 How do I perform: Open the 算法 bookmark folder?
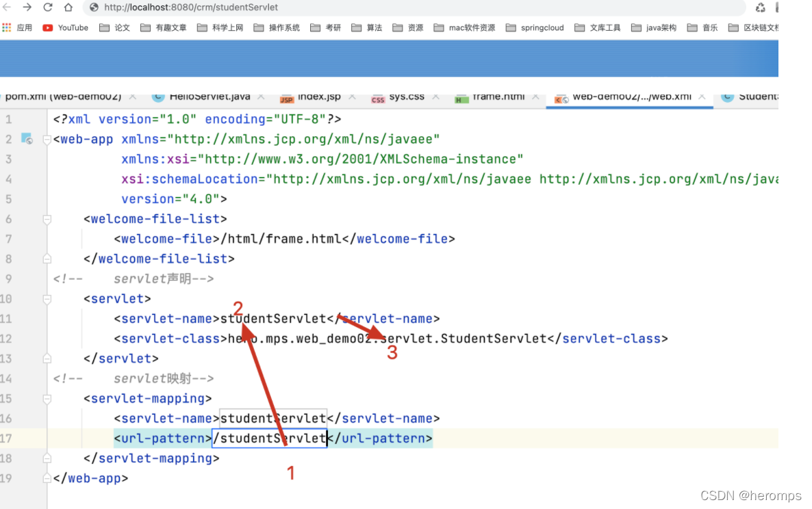click(367, 27)
